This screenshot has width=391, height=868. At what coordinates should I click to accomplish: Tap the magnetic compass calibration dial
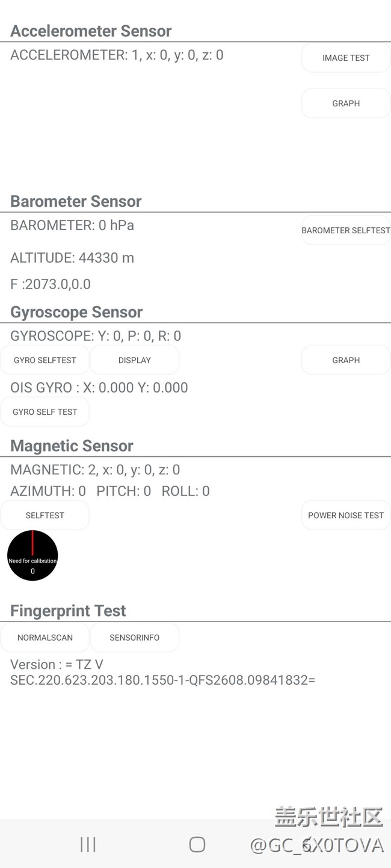click(x=32, y=555)
